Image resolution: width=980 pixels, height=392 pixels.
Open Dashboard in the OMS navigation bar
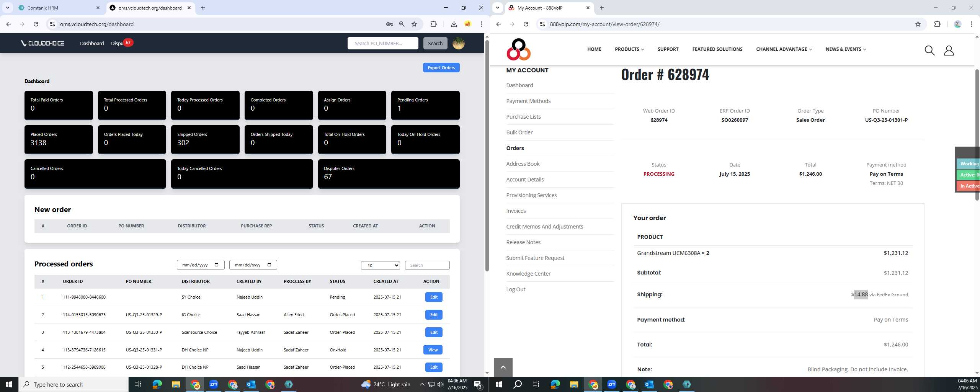pyautogui.click(x=92, y=43)
